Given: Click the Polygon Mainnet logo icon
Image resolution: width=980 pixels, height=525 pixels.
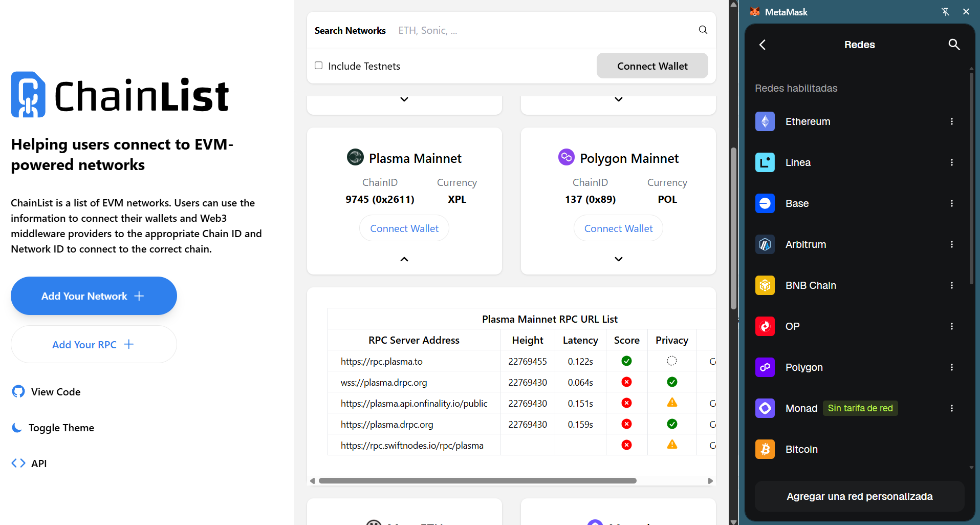Looking at the screenshot, I should click(566, 157).
